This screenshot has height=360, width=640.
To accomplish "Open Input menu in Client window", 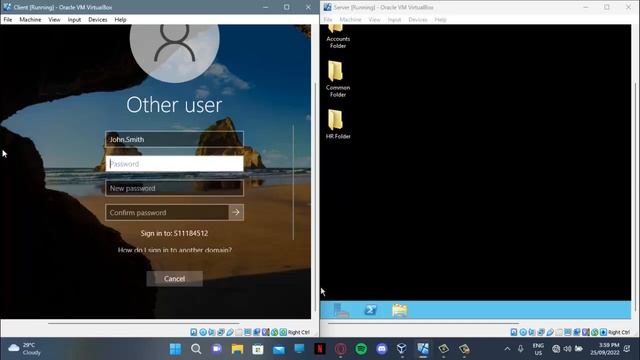I will [x=74, y=20].
